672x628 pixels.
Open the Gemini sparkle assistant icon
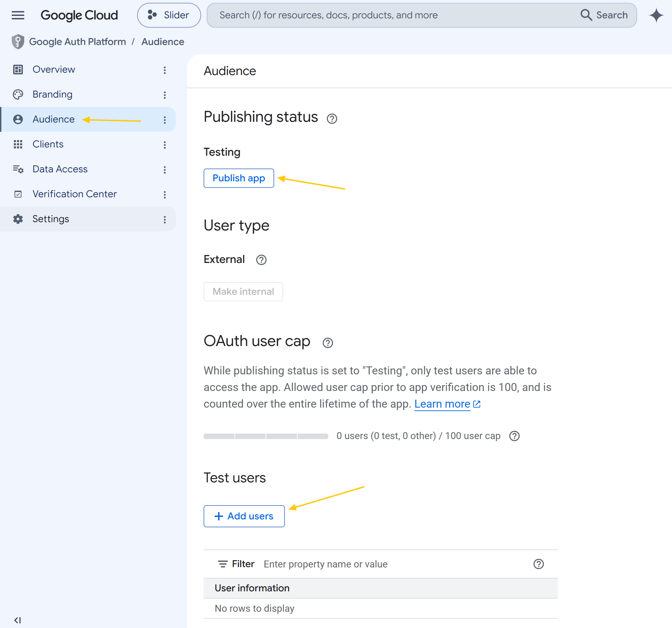coord(656,15)
